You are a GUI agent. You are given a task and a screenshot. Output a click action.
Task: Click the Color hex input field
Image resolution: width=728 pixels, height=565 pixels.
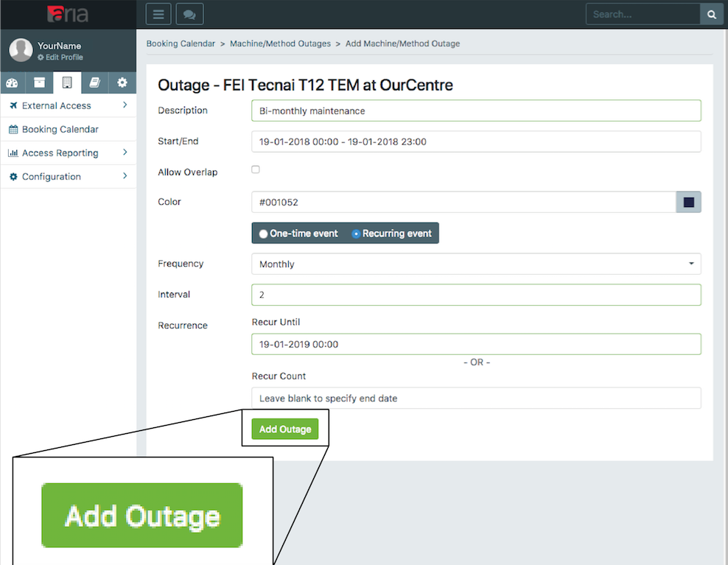463,203
